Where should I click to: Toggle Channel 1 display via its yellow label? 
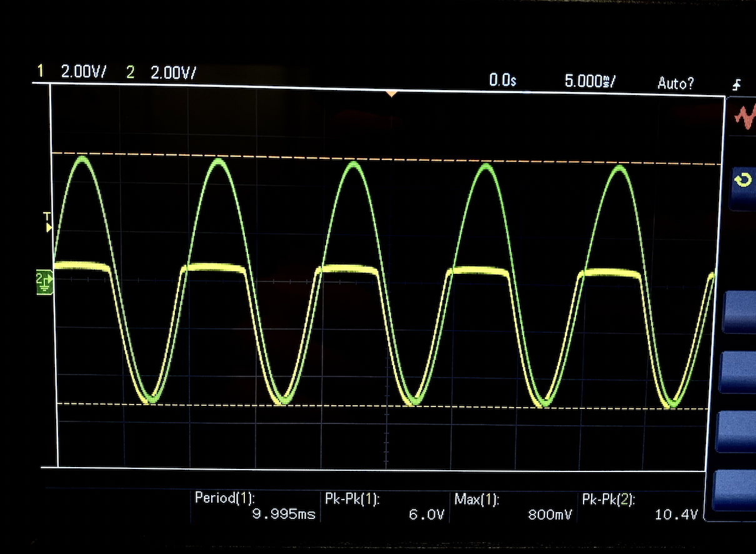pos(41,71)
